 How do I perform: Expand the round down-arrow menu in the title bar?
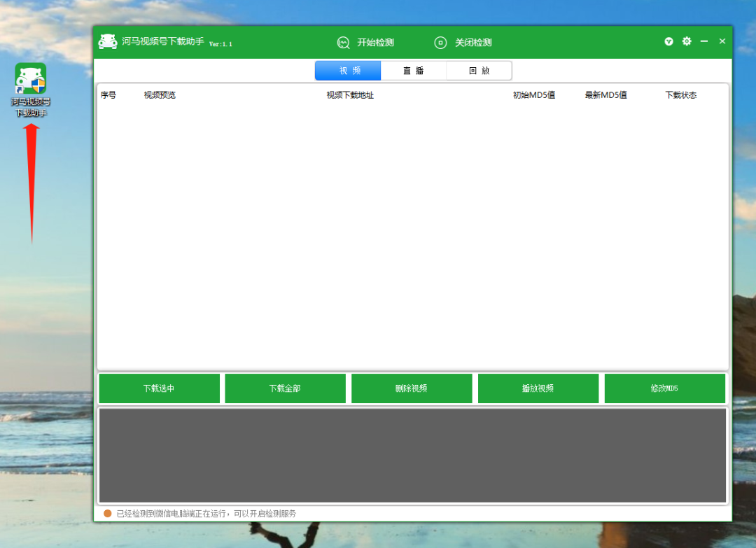coord(668,41)
